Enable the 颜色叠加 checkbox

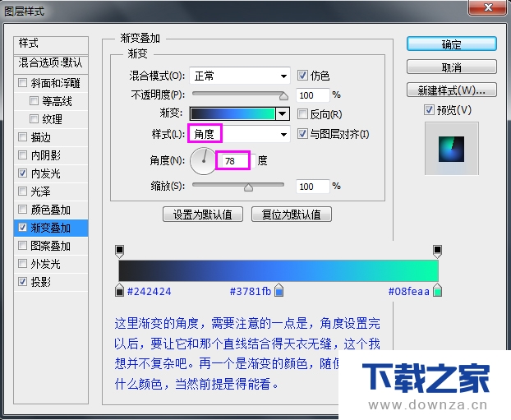(x=22, y=210)
